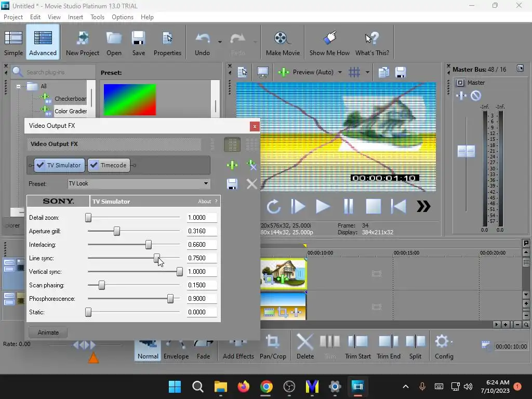Click the Detail zoom value field

click(202, 218)
